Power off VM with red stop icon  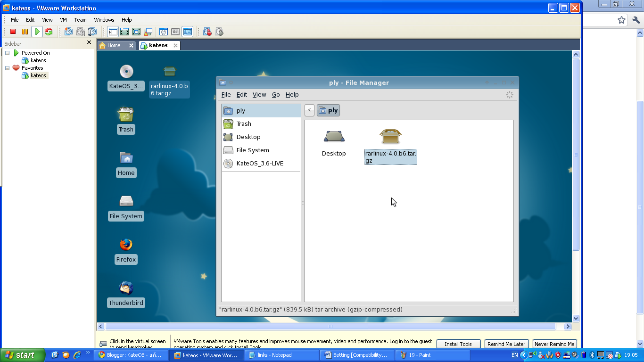[13, 32]
